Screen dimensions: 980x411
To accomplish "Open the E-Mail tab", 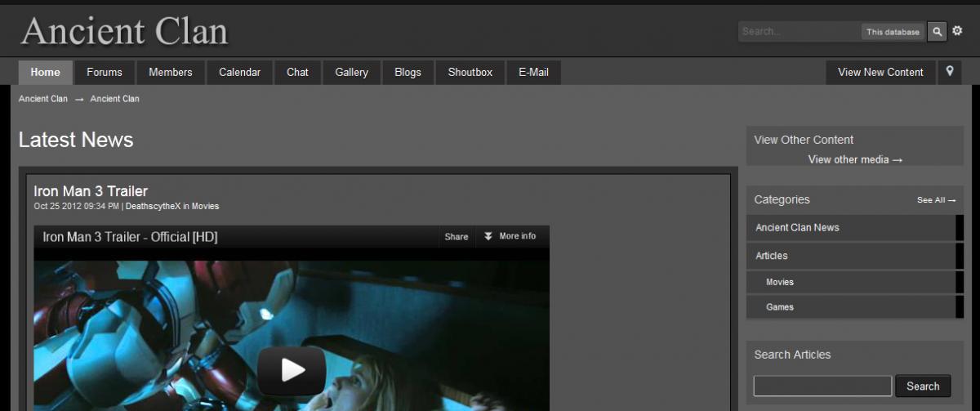I will 533,72.
